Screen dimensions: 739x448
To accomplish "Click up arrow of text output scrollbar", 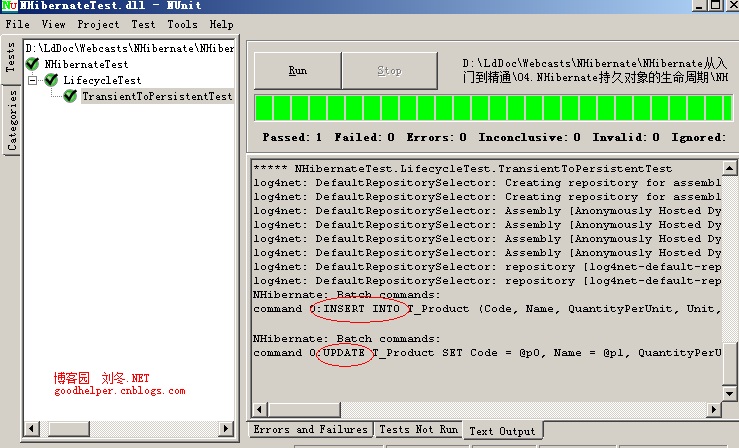I will tap(729, 168).
